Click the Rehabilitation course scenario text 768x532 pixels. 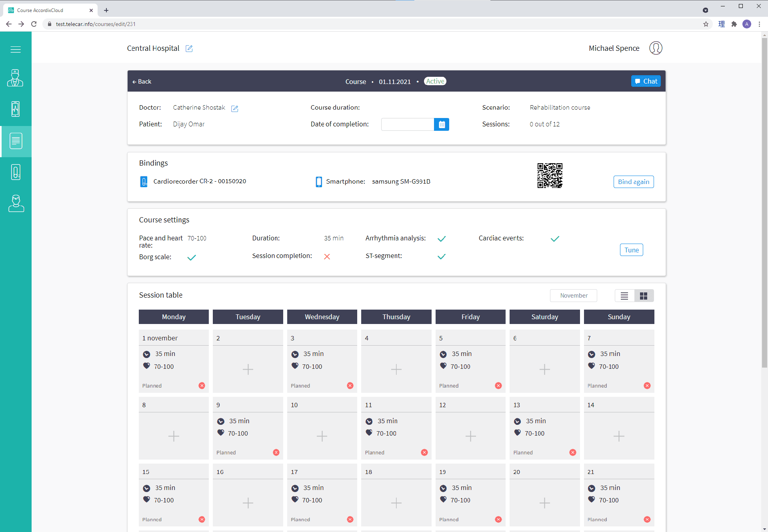(560, 108)
